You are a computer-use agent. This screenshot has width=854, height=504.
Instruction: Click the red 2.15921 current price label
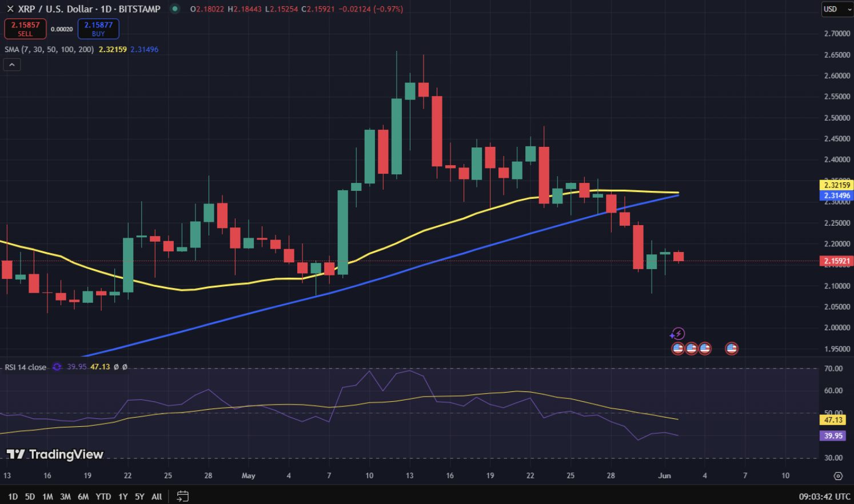(836, 261)
